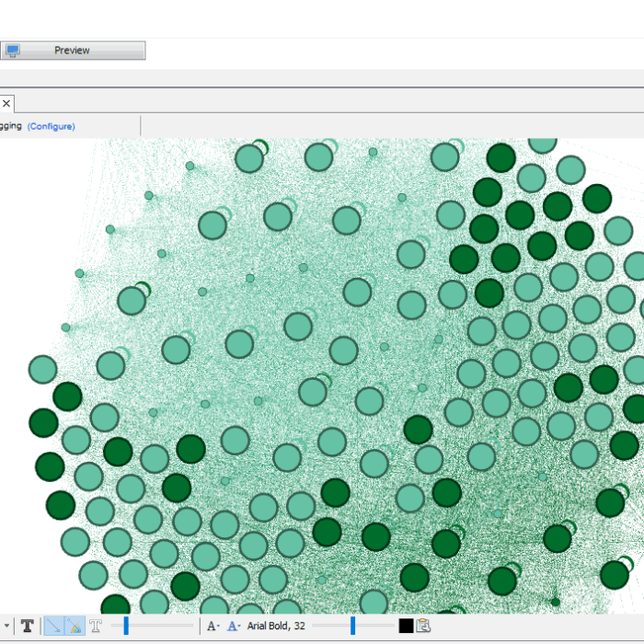This screenshot has width=644, height=644.
Task: Toggle edges use source node color icon
Action: click(x=75, y=626)
